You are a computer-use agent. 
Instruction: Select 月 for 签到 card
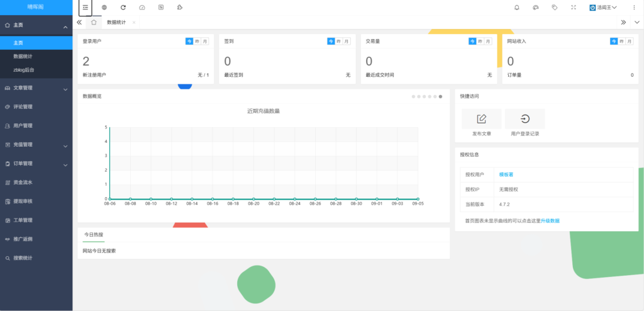tap(347, 41)
